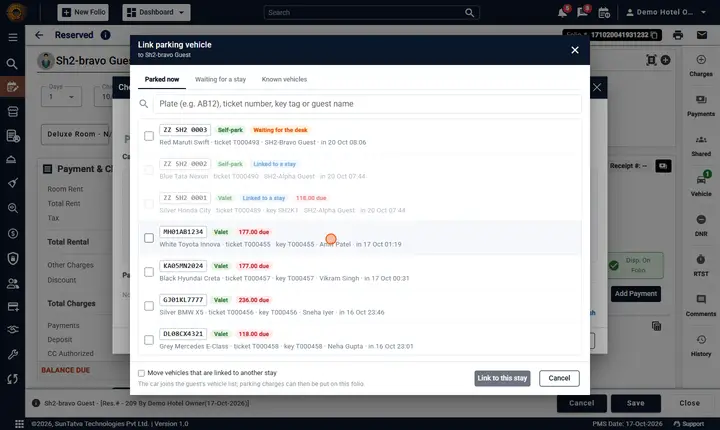Switch to Waiting for a stay tab

pyautogui.click(x=220, y=79)
